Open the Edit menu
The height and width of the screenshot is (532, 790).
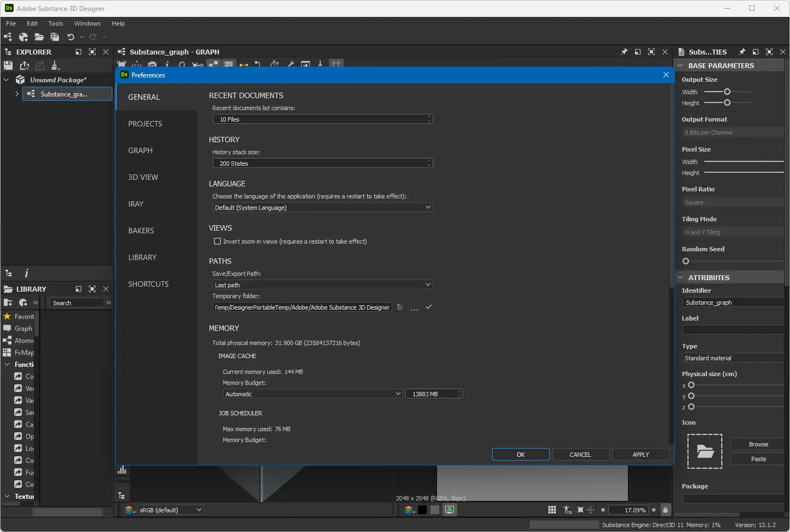pyautogui.click(x=32, y=23)
